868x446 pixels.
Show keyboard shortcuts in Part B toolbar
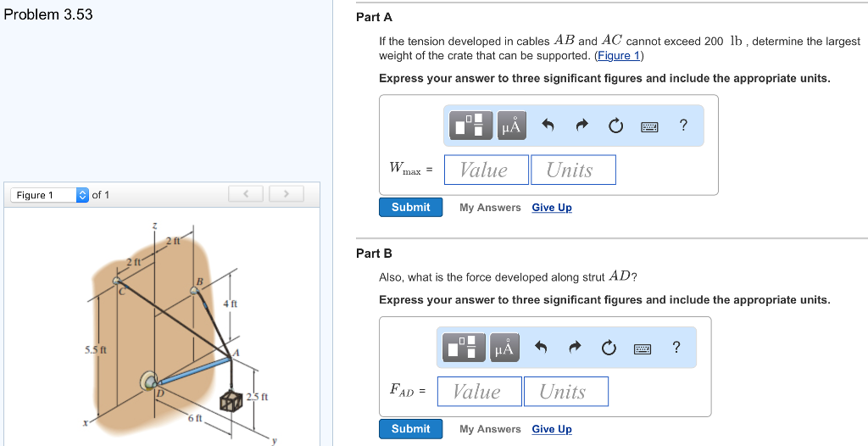[643, 349]
